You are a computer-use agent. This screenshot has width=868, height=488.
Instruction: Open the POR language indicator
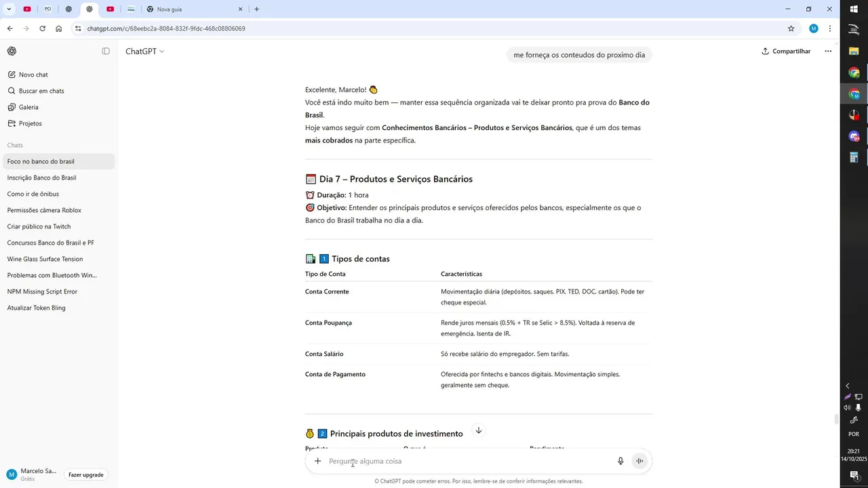(x=854, y=434)
